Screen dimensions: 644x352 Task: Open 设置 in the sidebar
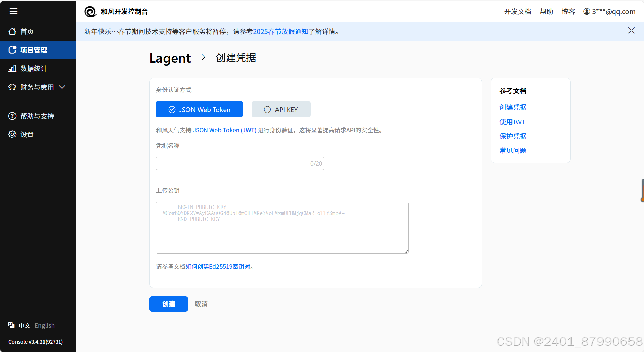click(38, 134)
